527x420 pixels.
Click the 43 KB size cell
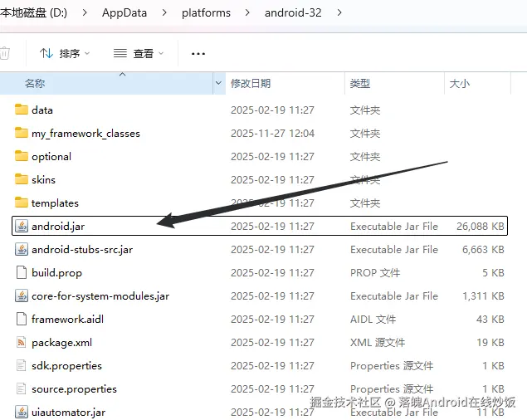coord(490,319)
